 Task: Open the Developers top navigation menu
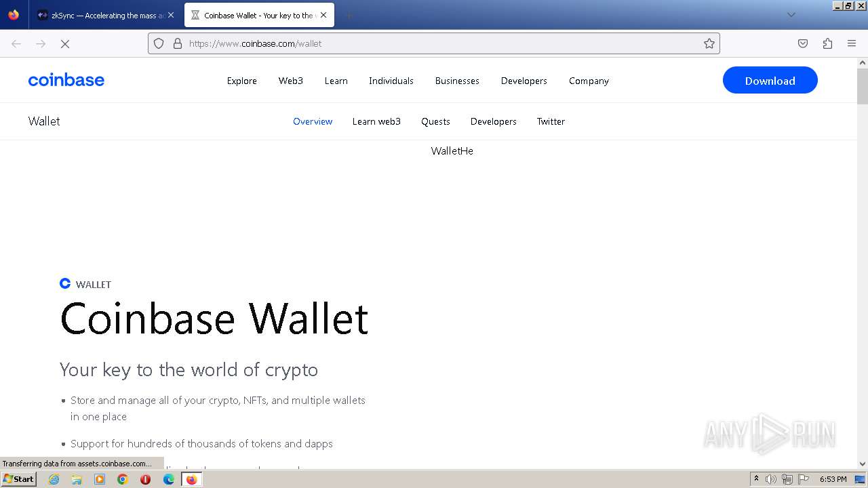[x=524, y=81]
